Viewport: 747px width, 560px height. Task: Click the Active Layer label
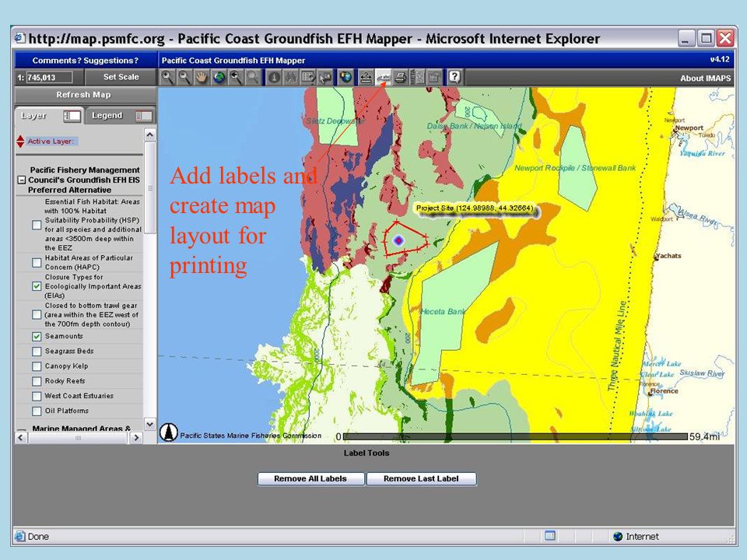pos(51,142)
